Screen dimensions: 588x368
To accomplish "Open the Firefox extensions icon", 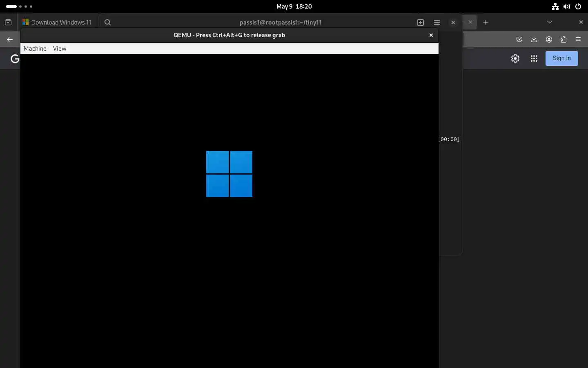I will 564,39.
